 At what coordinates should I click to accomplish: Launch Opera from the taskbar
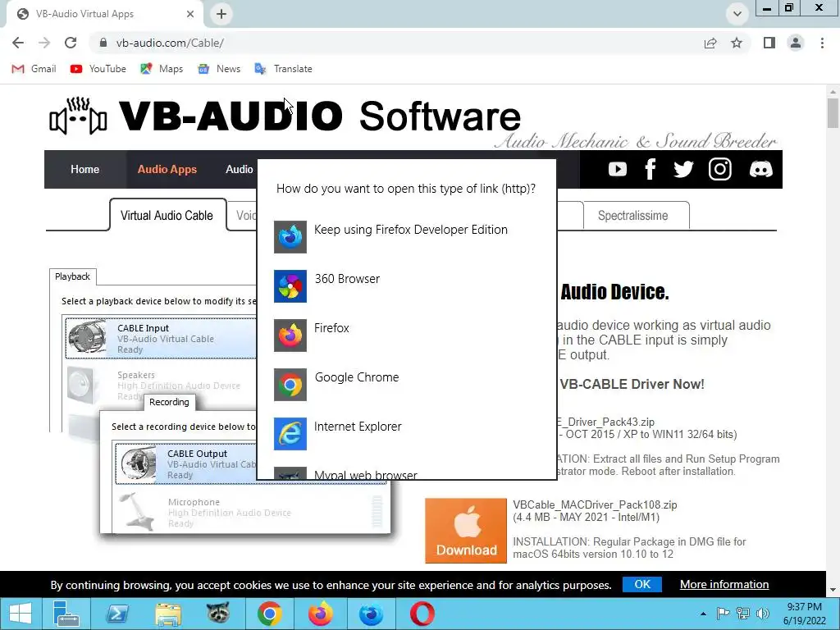tap(422, 614)
